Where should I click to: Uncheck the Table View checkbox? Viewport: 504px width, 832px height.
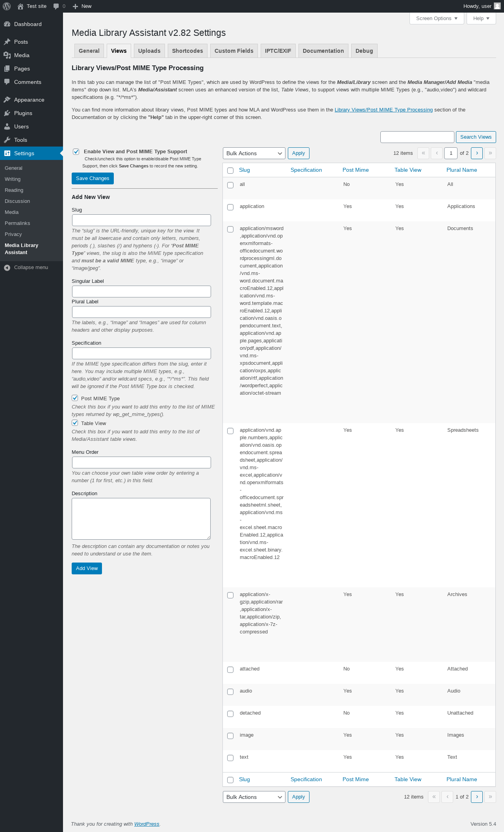point(75,423)
